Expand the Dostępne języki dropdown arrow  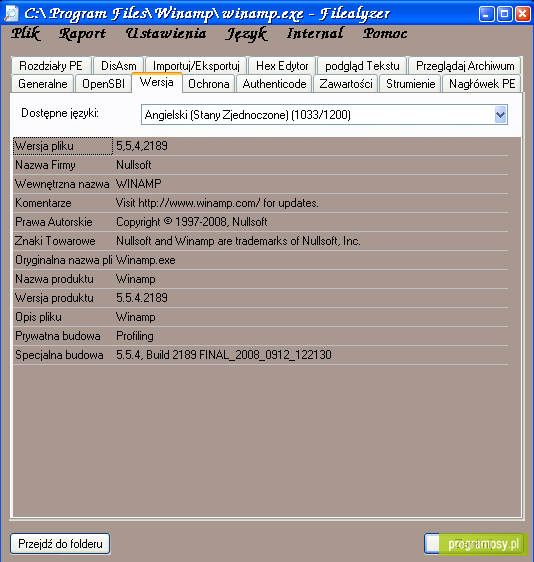tap(500, 115)
